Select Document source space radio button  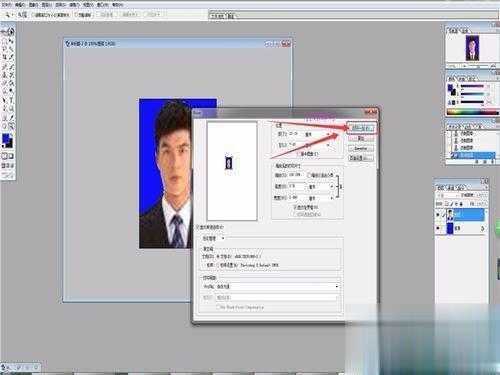pyautogui.click(x=219, y=257)
